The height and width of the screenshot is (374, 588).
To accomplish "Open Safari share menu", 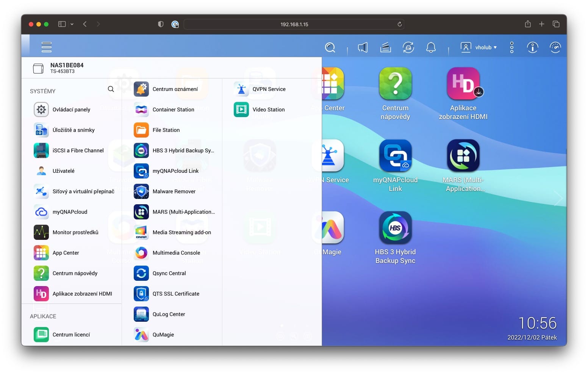I will pyautogui.click(x=528, y=24).
